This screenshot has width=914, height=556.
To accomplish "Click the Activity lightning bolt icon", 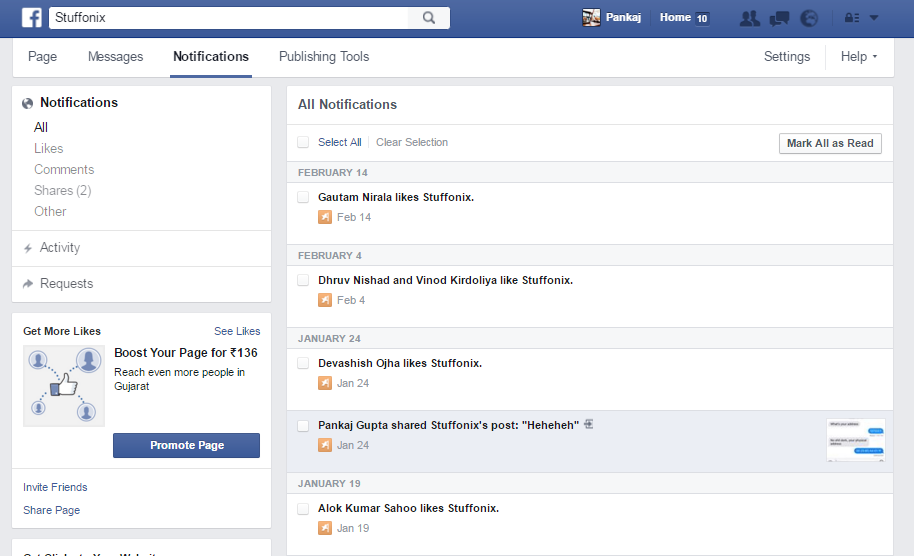I will coord(27,248).
